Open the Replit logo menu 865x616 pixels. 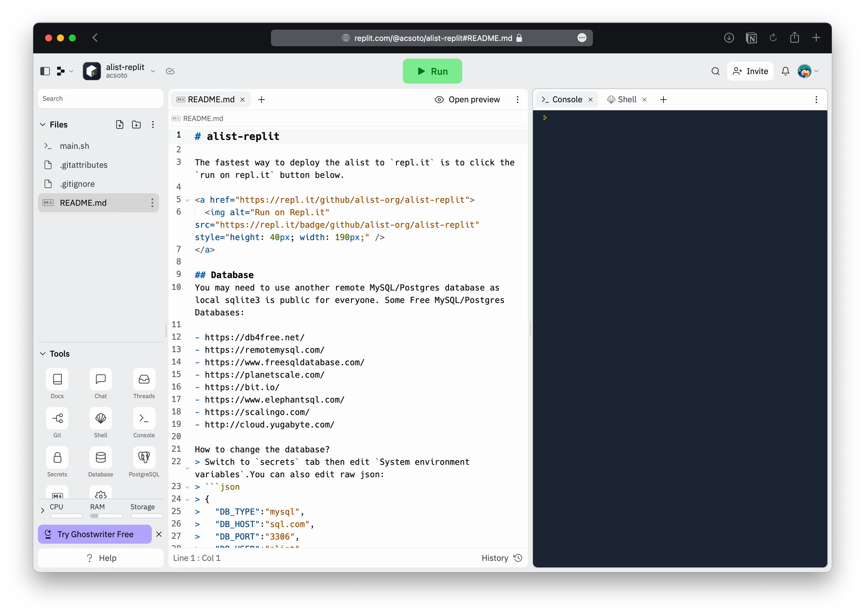click(x=64, y=71)
